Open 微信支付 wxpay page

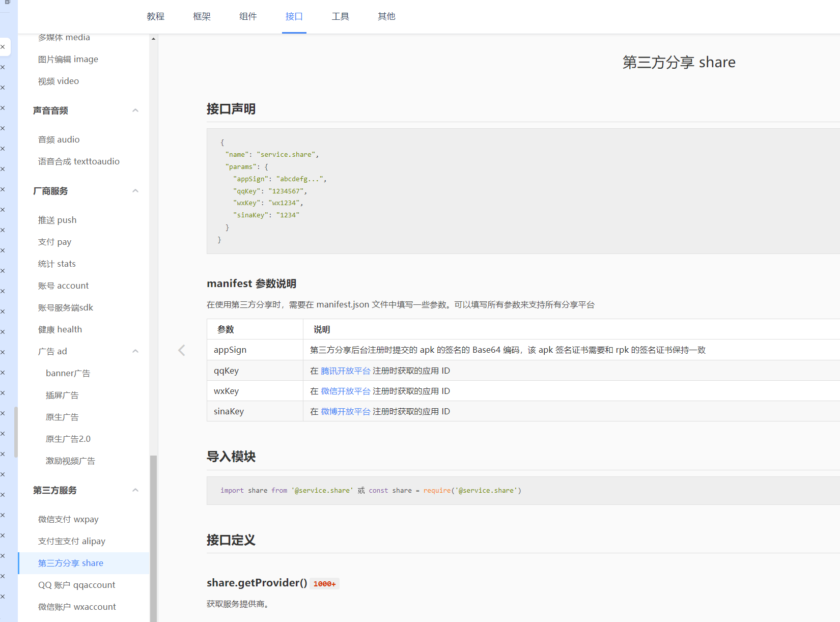(69, 519)
